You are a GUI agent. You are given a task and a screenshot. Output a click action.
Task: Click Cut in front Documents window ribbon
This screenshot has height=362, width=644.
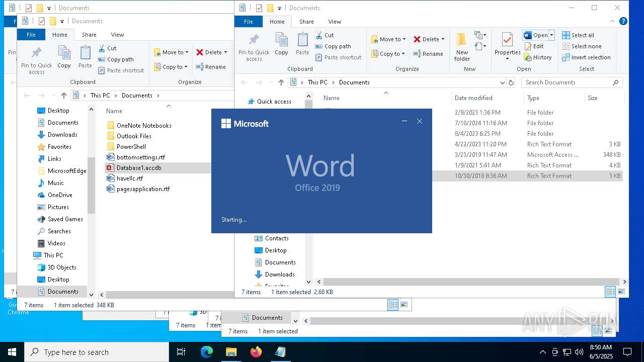[325, 35]
